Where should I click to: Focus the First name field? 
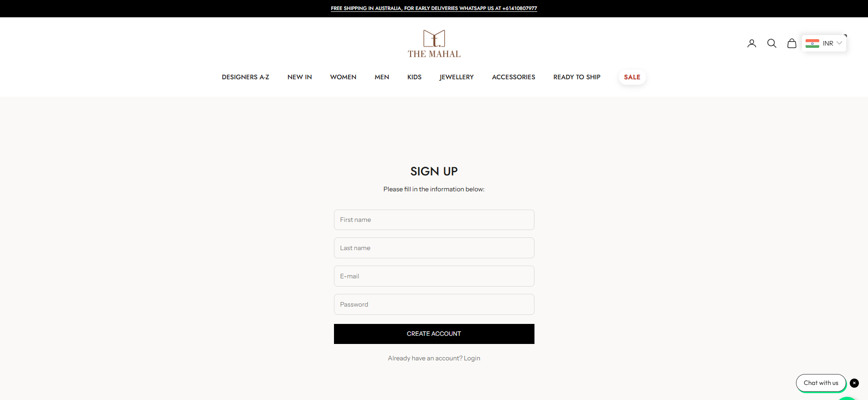click(434, 220)
